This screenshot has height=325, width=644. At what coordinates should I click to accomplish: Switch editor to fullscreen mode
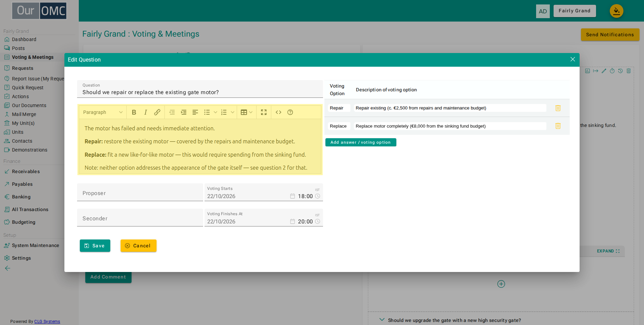pyautogui.click(x=264, y=112)
